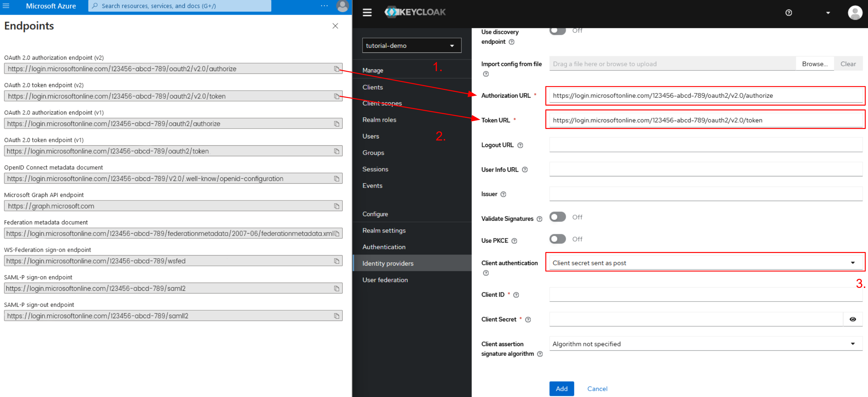
Task: Click the Keycloak logo
Action: 415,12
